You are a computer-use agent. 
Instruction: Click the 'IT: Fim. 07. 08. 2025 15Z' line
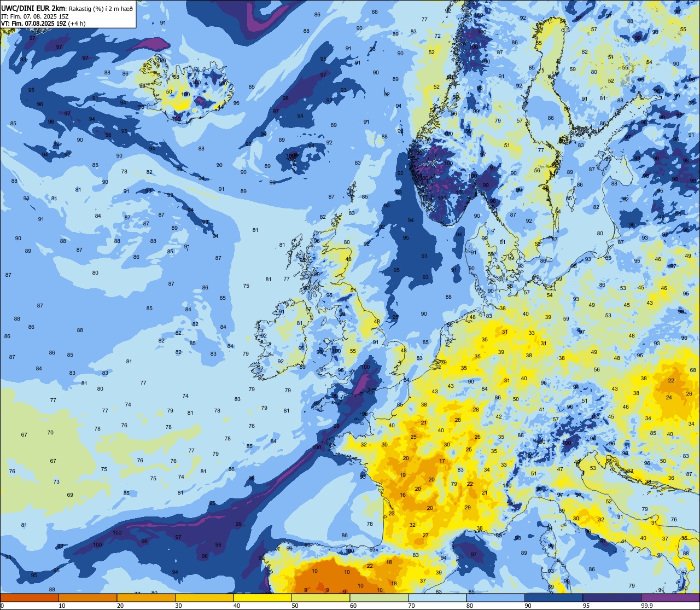[x=35, y=16]
